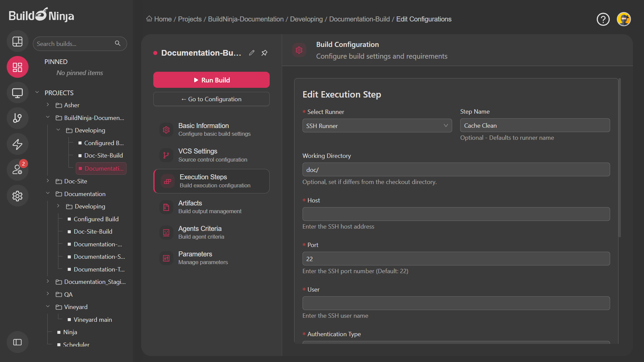Pin the Documentation-Build configuration
This screenshot has width=644, height=362.
264,53
